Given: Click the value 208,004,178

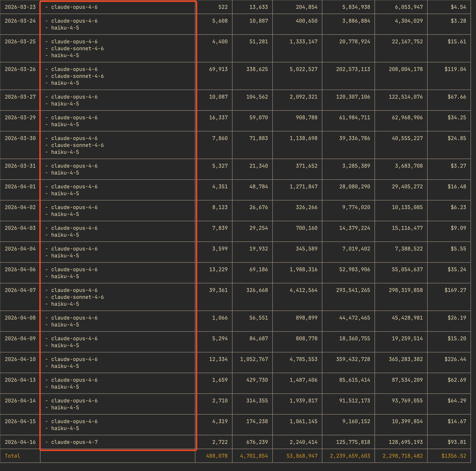Looking at the screenshot, I should point(406,69).
